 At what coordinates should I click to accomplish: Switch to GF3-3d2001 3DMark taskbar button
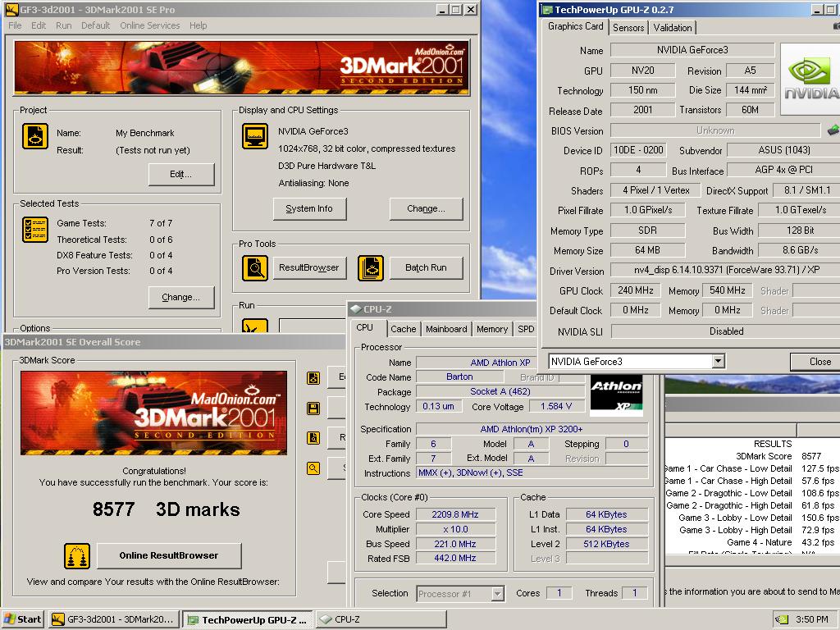click(113, 619)
